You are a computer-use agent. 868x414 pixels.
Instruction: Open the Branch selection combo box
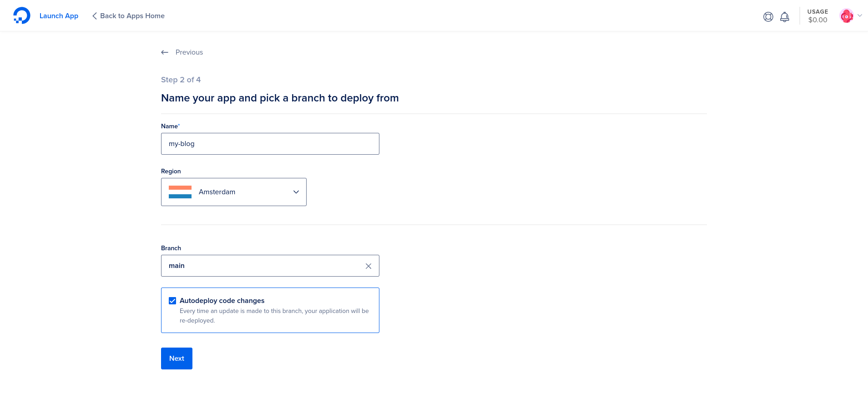[x=264, y=266]
